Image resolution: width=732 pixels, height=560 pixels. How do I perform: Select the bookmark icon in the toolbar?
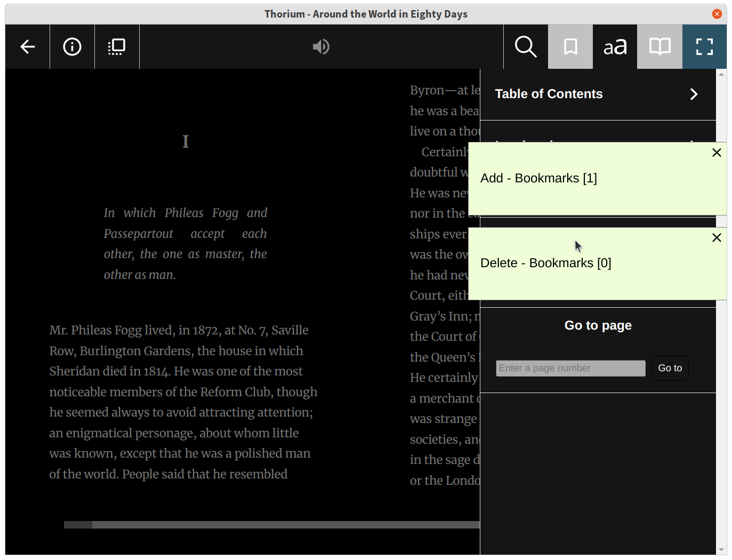570,46
